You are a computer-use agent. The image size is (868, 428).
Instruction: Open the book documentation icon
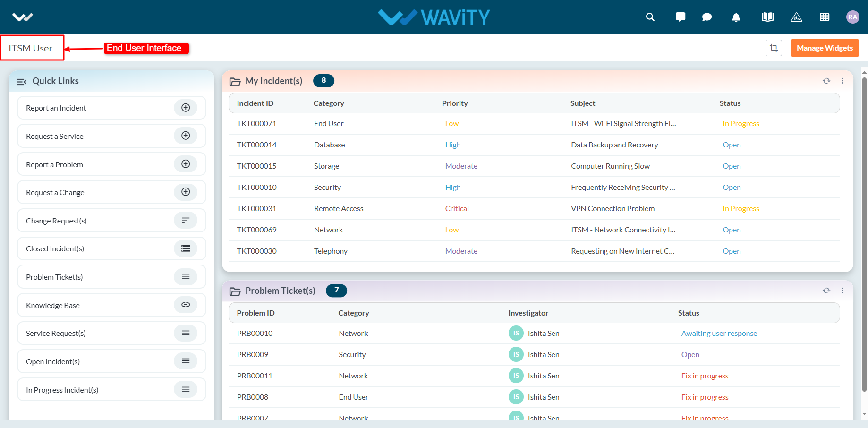(767, 17)
